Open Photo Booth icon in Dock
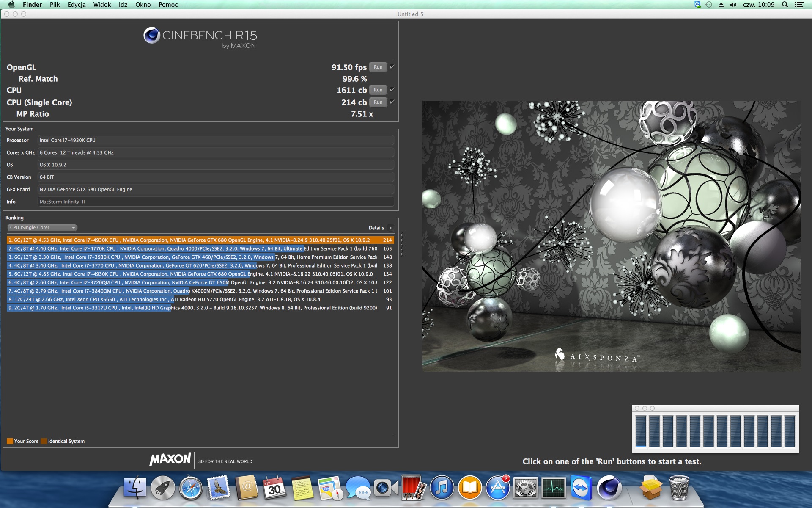Image resolution: width=812 pixels, height=508 pixels. (x=414, y=488)
